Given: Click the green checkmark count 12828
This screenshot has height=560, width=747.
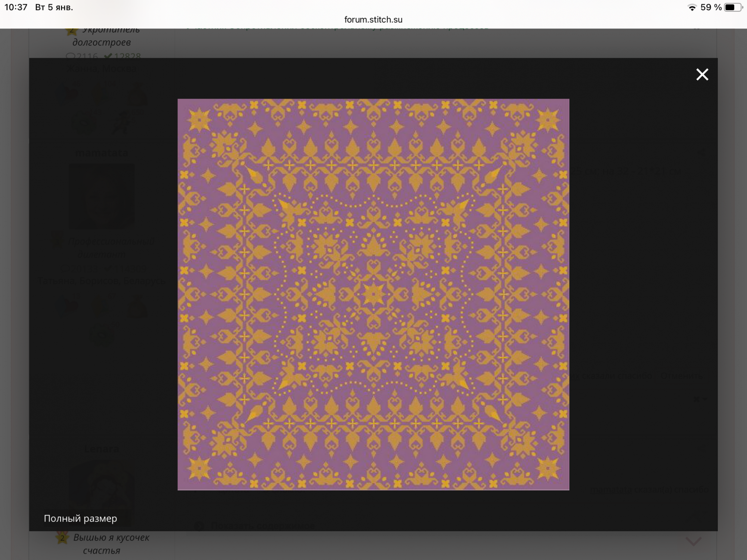Looking at the screenshot, I should point(123,56).
